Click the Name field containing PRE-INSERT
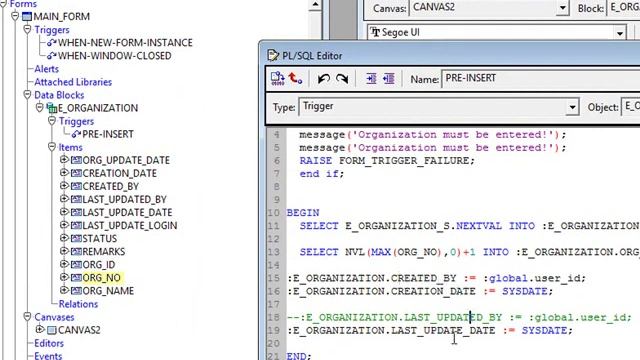 pyautogui.click(x=541, y=78)
